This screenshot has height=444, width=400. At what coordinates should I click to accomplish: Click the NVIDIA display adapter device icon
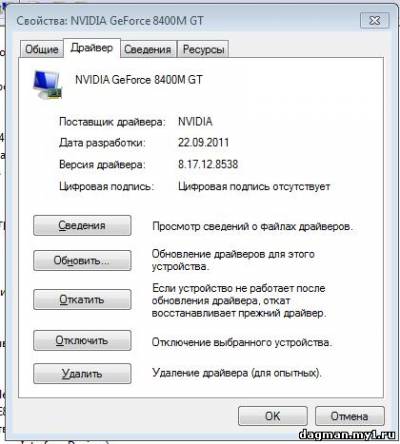pos(48,85)
